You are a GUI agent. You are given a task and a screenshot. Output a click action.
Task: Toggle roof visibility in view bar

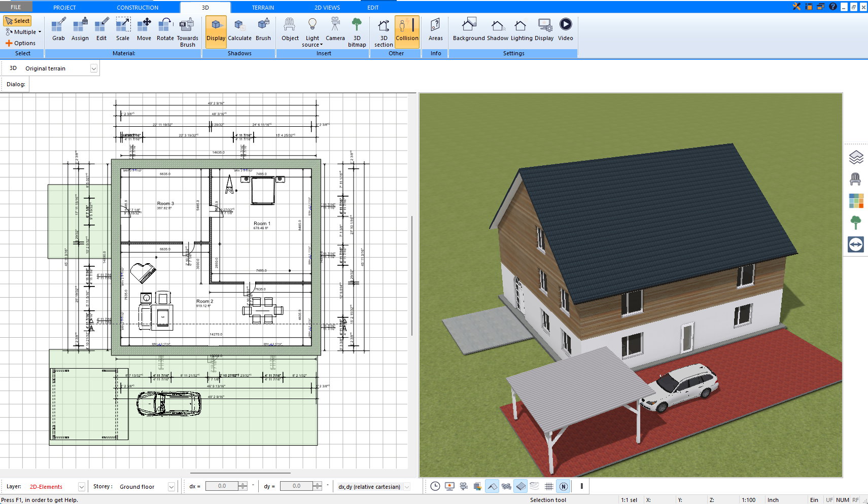coord(492,486)
